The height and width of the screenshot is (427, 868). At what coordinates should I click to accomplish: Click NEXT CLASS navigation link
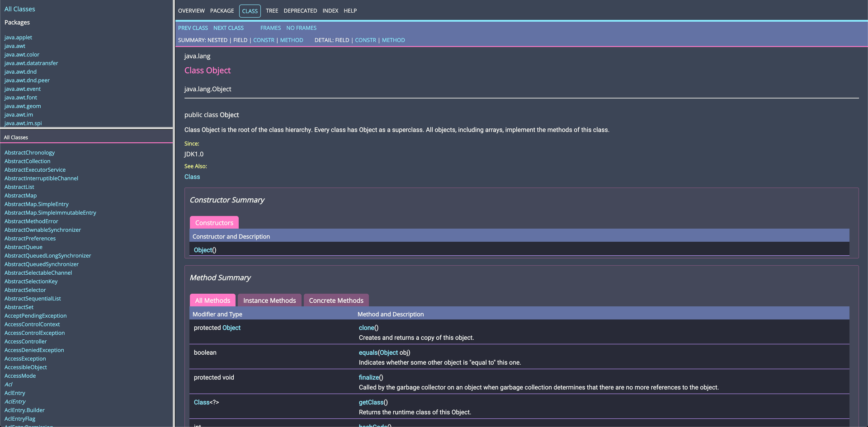pyautogui.click(x=228, y=28)
